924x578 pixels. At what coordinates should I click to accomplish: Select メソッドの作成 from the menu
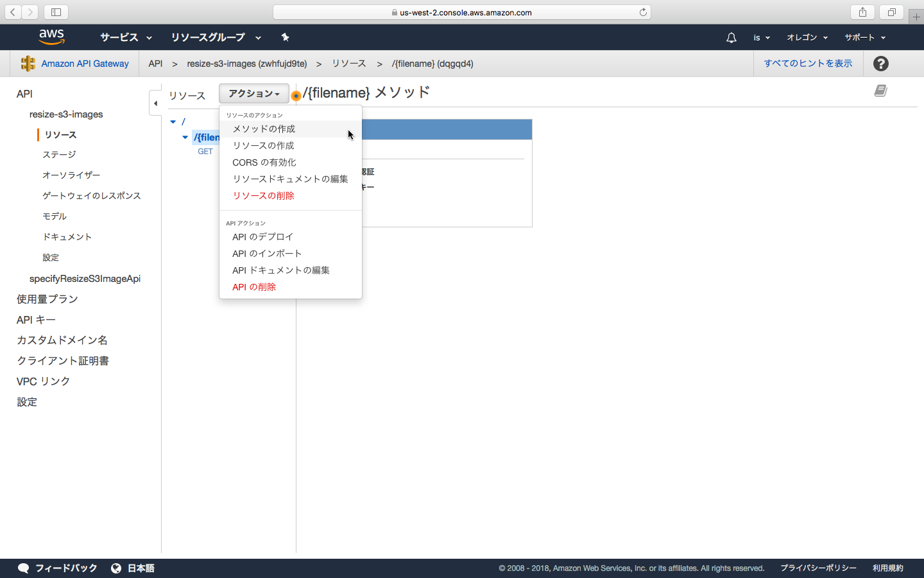pyautogui.click(x=291, y=129)
